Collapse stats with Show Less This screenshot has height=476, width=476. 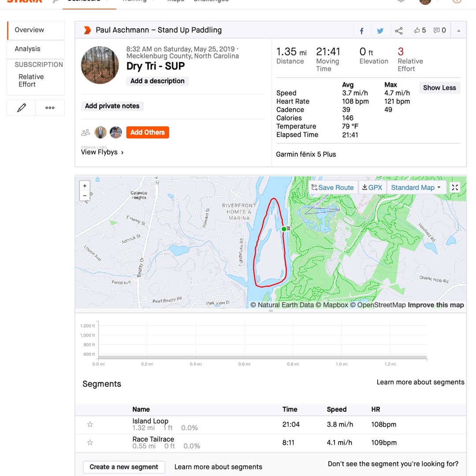pos(439,88)
